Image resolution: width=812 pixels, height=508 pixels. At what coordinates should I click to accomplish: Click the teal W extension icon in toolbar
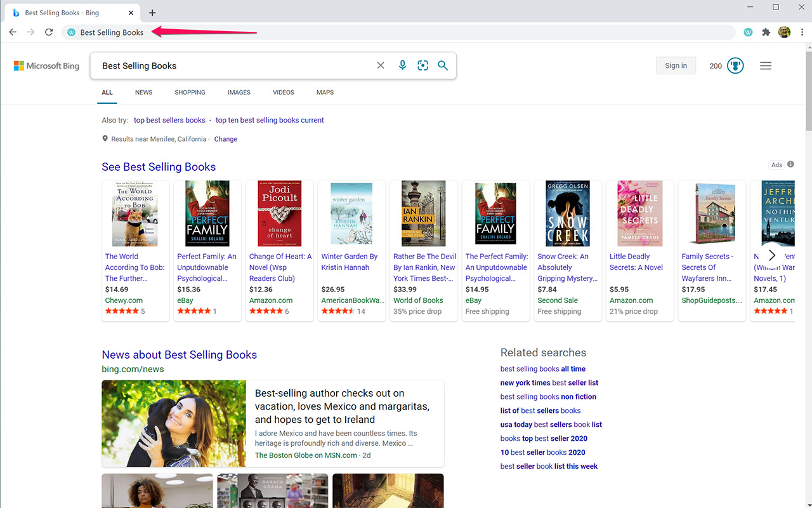point(749,32)
